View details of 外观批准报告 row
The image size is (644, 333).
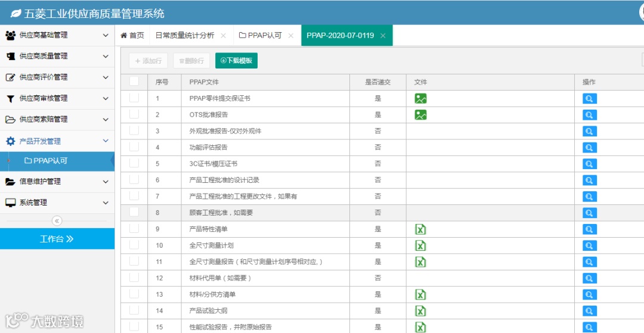pos(589,131)
